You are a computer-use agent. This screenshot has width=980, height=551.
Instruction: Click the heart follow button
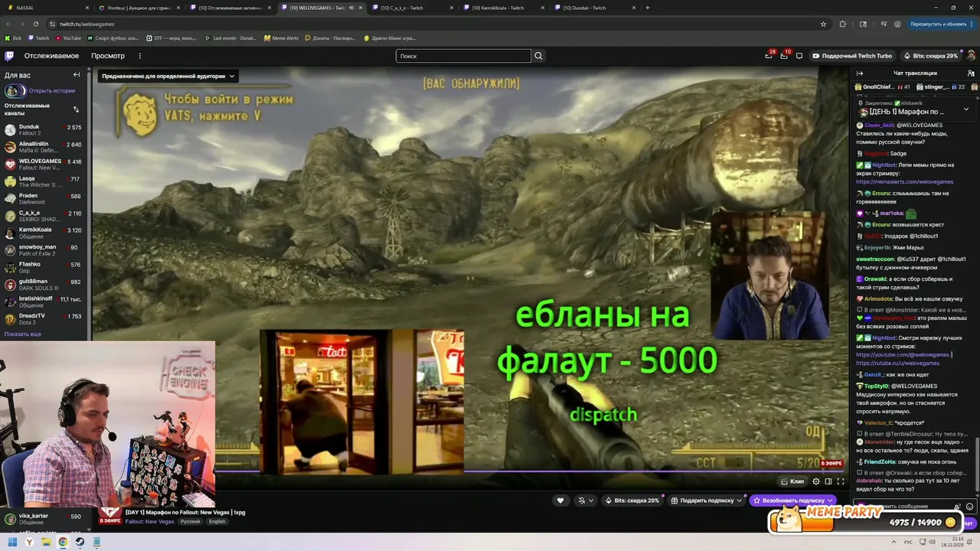(x=560, y=500)
